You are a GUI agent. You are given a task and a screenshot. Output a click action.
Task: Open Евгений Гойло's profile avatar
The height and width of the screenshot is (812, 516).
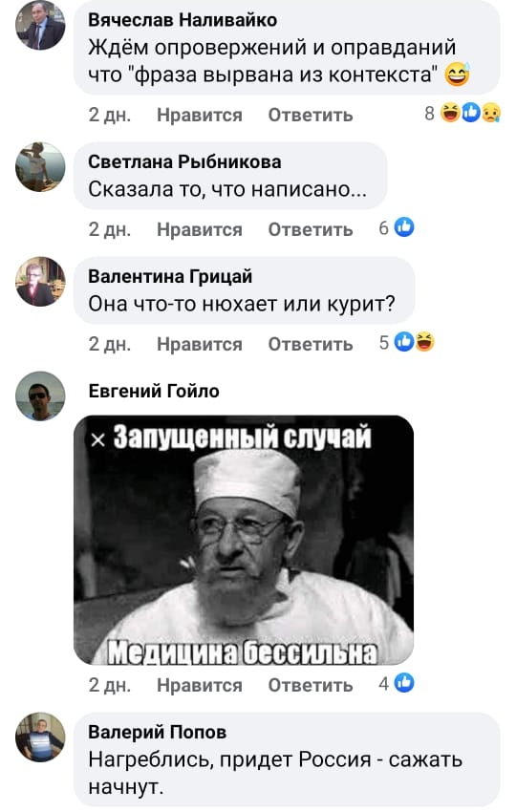click(x=40, y=395)
